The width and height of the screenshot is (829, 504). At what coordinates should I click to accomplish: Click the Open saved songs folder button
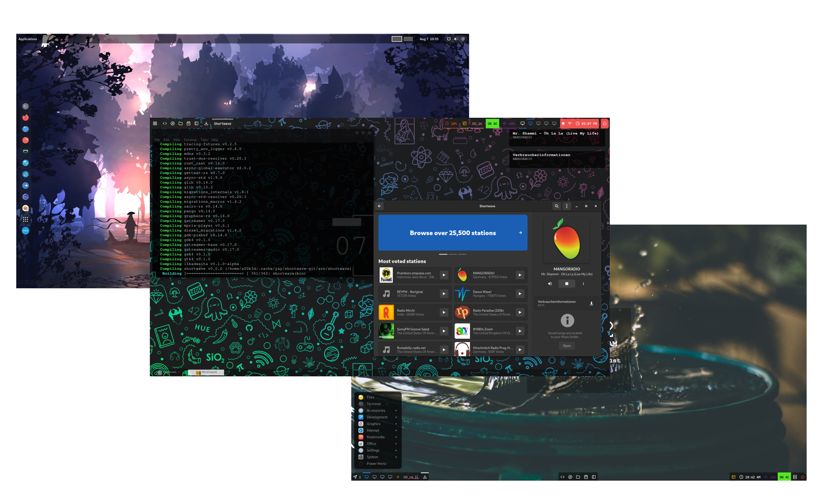pos(566,345)
